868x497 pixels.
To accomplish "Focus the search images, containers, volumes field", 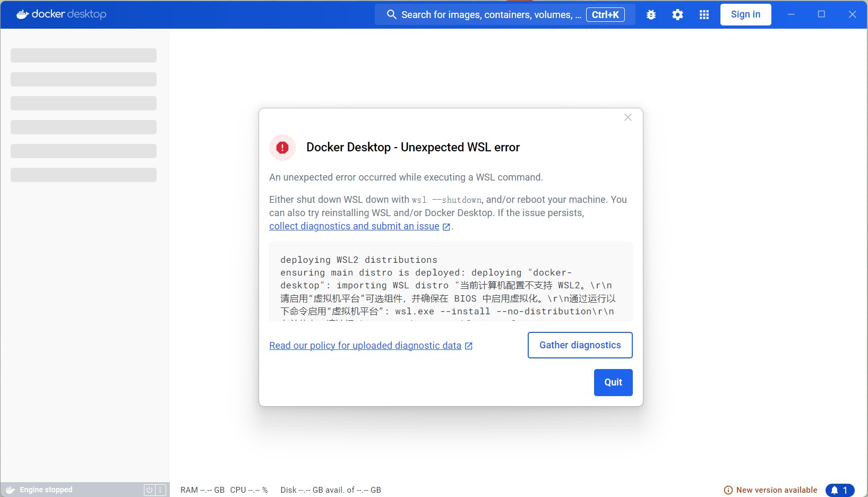I will pyautogui.click(x=505, y=14).
